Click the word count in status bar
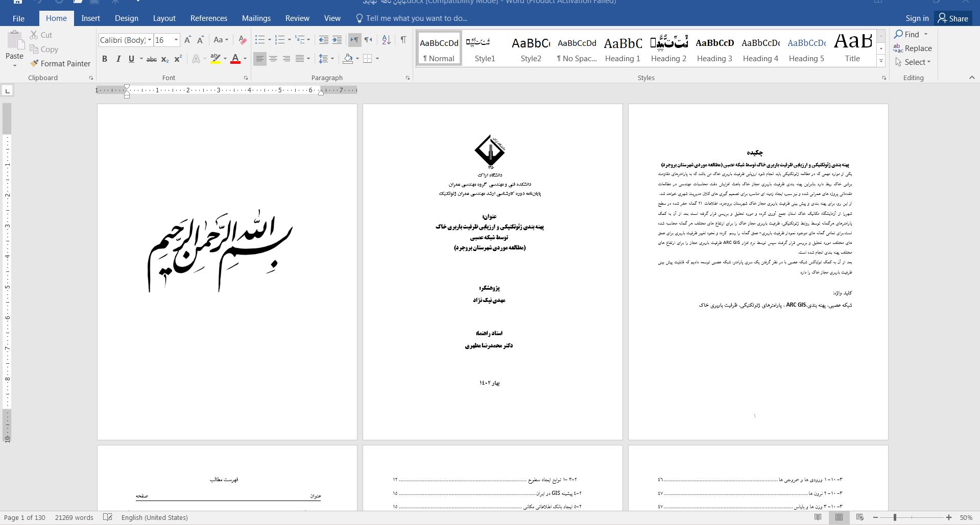980x525 pixels. pos(74,517)
